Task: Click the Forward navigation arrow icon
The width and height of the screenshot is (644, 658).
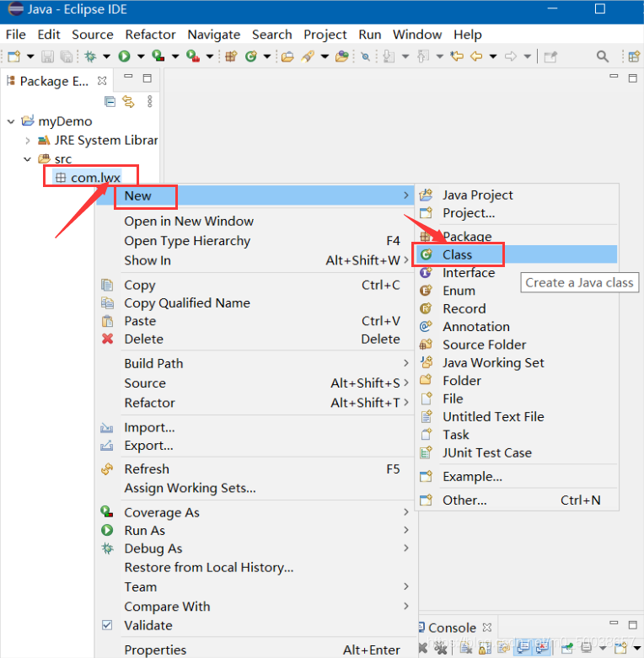Action: 511,56
